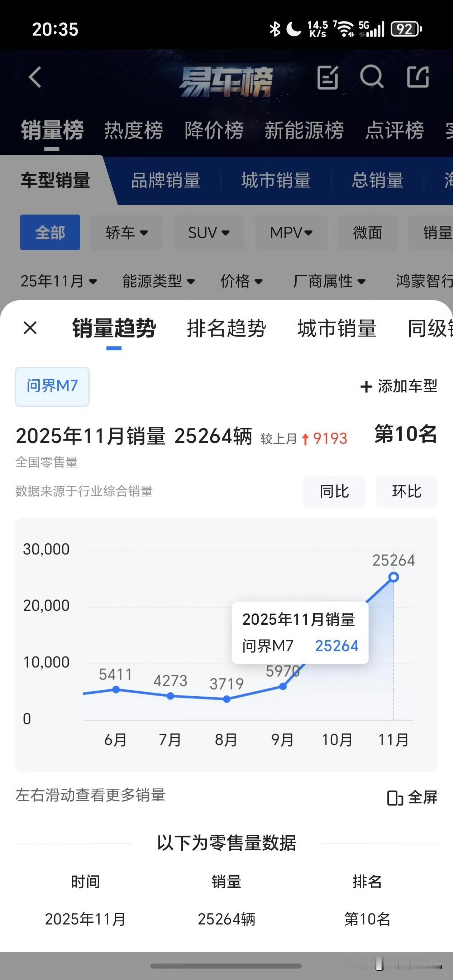Tap the clock showing 20:35

(x=55, y=29)
